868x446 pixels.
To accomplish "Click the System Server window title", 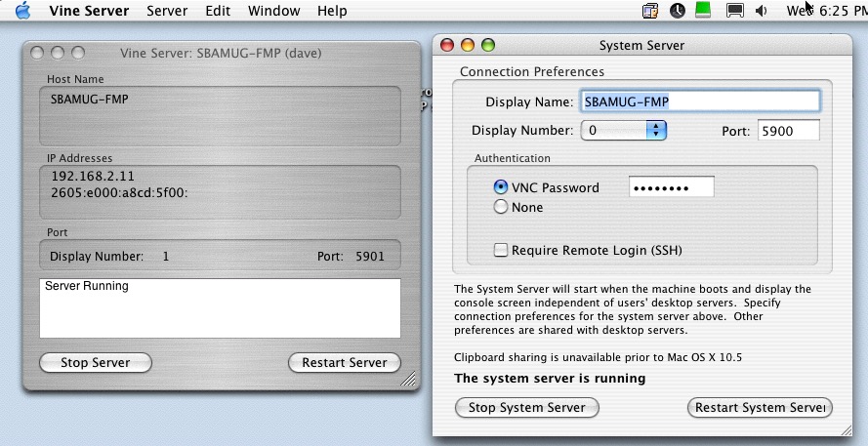I will (x=641, y=45).
